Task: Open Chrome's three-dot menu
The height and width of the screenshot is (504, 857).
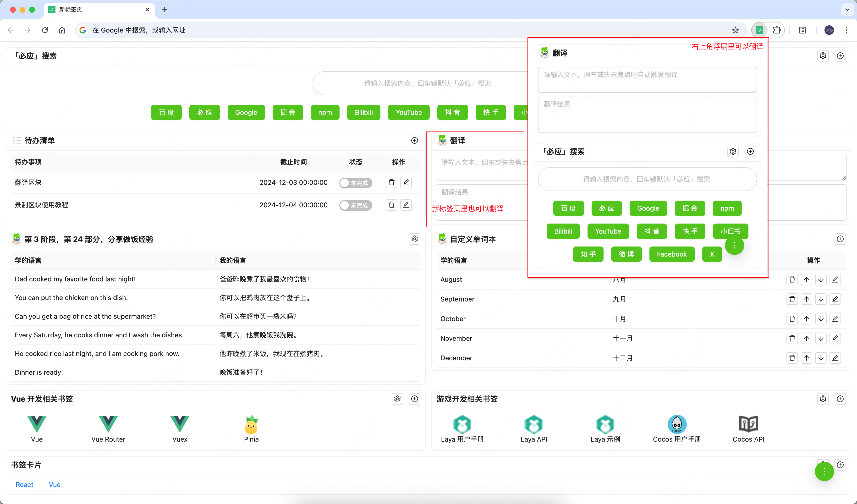Action: (846, 30)
